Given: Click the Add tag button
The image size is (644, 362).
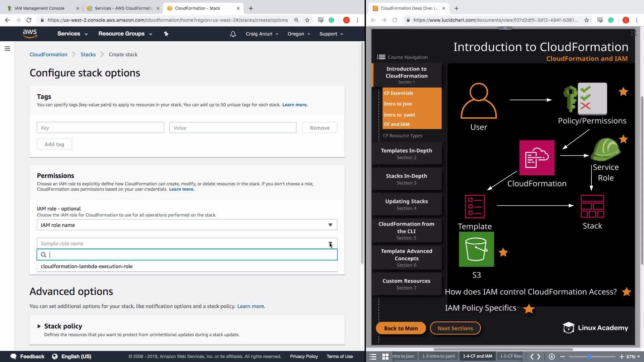Looking at the screenshot, I should coord(54,144).
